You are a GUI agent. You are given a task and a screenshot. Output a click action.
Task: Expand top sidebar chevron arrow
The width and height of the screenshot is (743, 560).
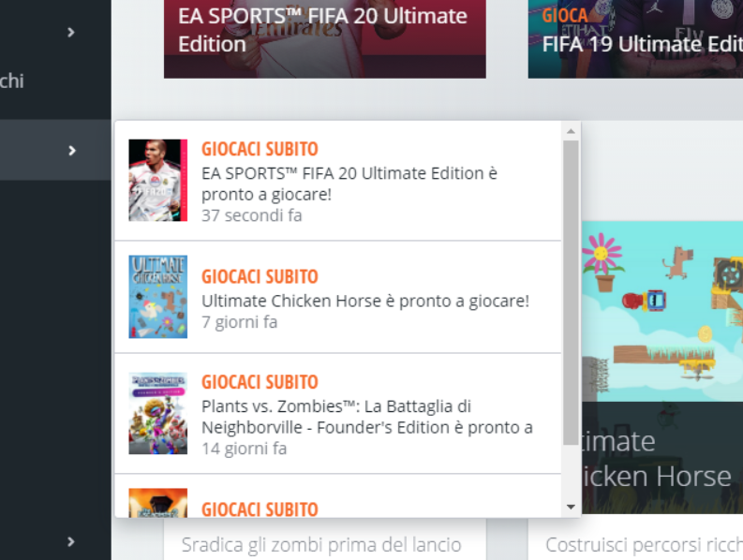tap(71, 32)
